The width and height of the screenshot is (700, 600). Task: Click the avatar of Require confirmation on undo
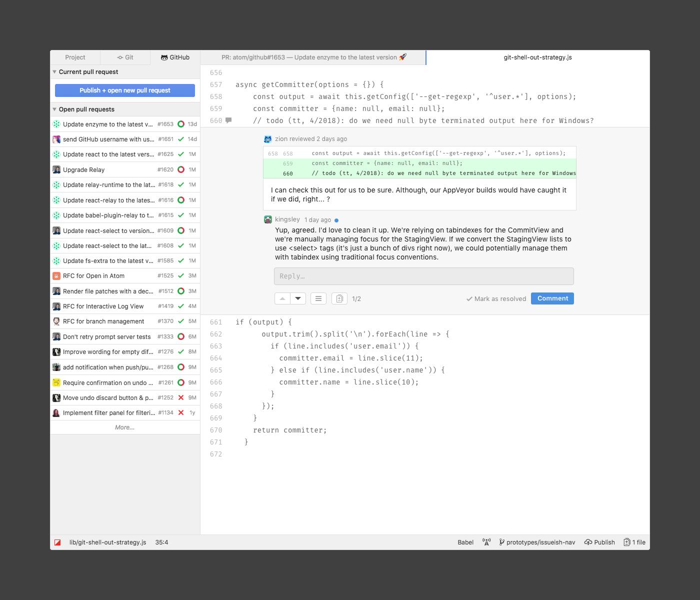pyautogui.click(x=56, y=382)
